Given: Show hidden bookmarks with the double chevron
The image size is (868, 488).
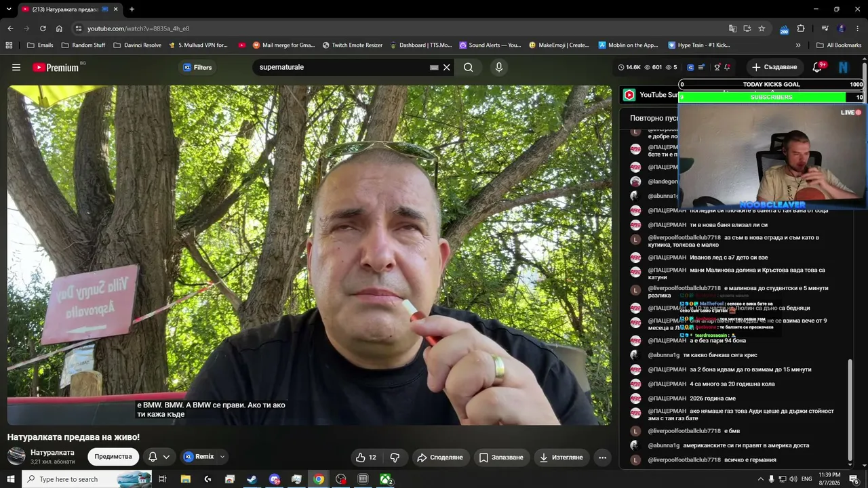Looking at the screenshot, I should [798, 45].
